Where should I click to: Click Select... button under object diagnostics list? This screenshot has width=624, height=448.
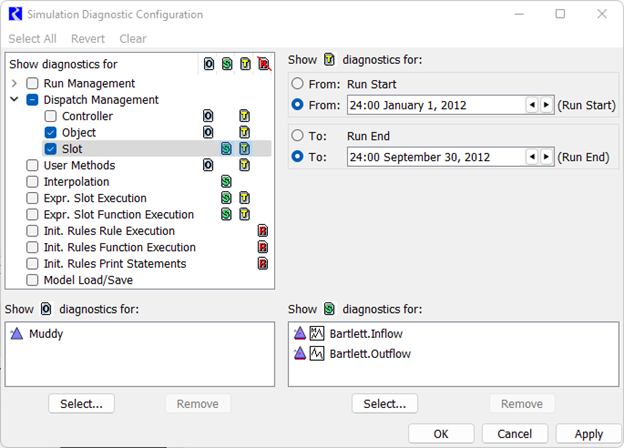[82, 404]
